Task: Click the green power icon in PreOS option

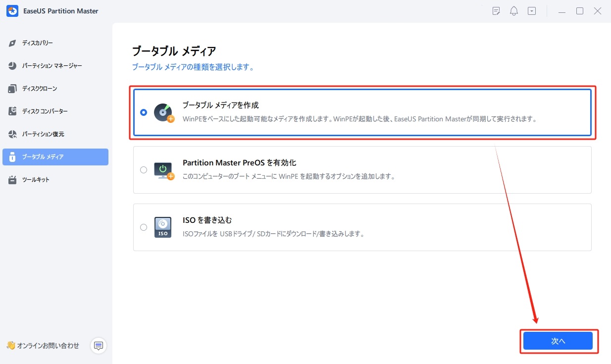Action: coord(163,170)
